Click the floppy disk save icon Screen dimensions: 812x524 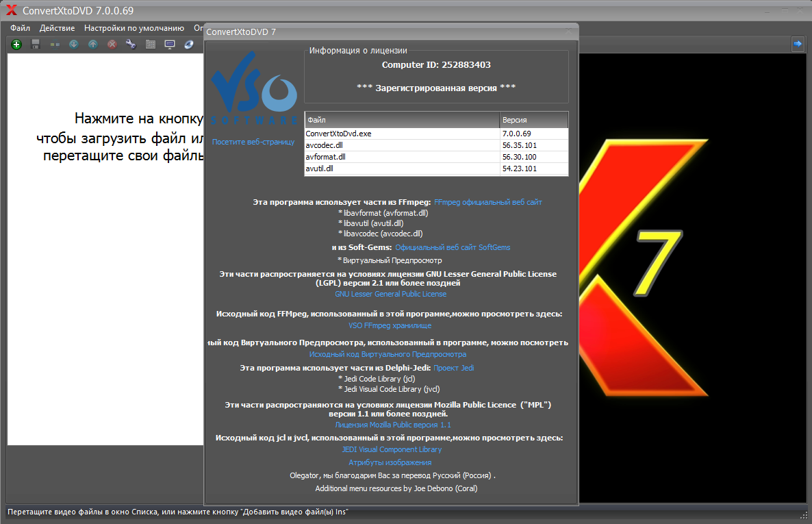coord(36,45)
